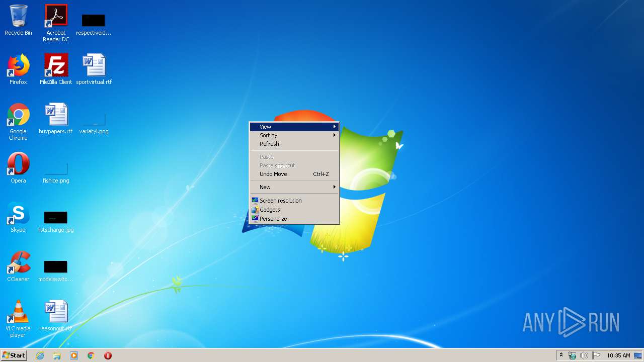Open the Sort by submenu

click(x=294, y=135)
